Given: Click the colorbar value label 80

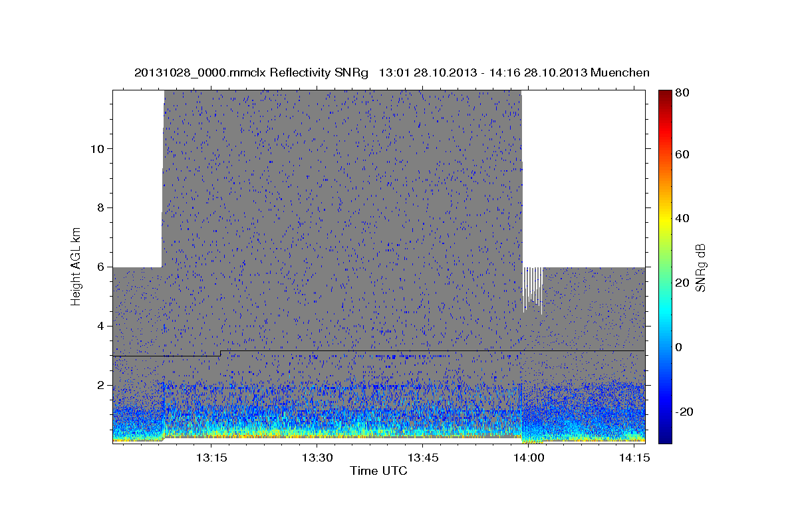Looking at the screenshot, I should pos(683,93).
